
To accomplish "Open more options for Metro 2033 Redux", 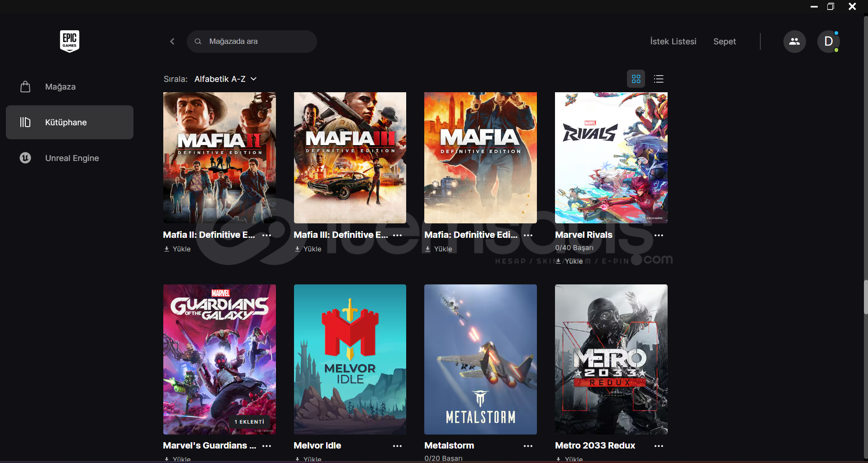I will point(659,446).
